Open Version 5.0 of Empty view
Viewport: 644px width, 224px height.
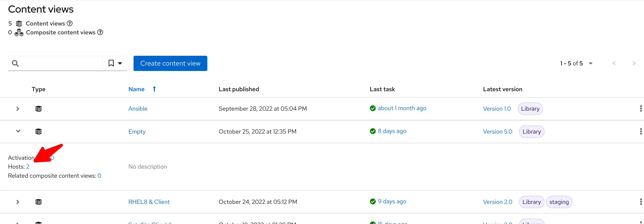tap(497, 132)
